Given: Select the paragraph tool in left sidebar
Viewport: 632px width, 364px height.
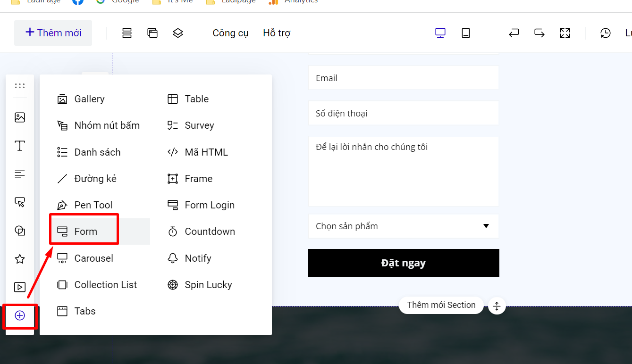Looking at the screenshot, I should coord(20,174).
